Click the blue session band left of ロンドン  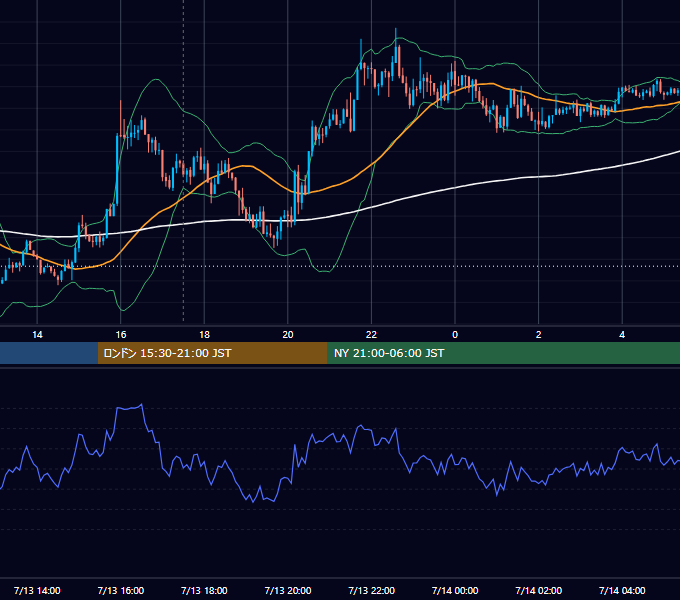(49, 353)
